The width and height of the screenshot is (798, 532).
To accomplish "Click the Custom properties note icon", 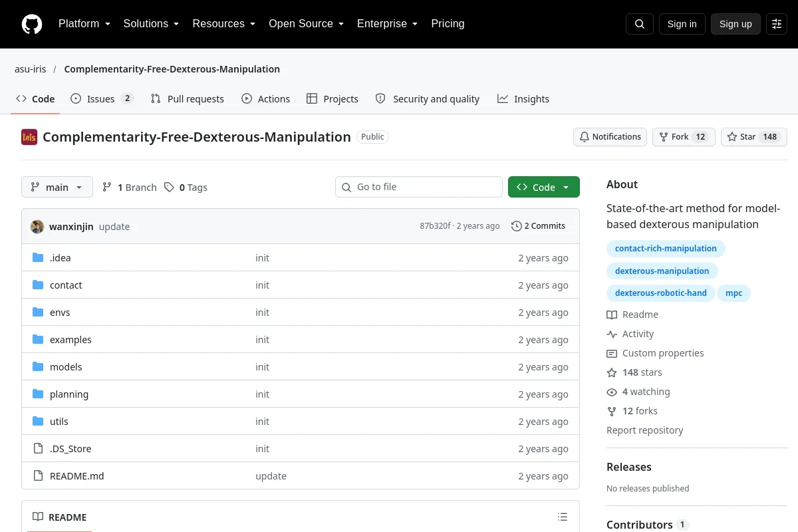I will 612,353.
